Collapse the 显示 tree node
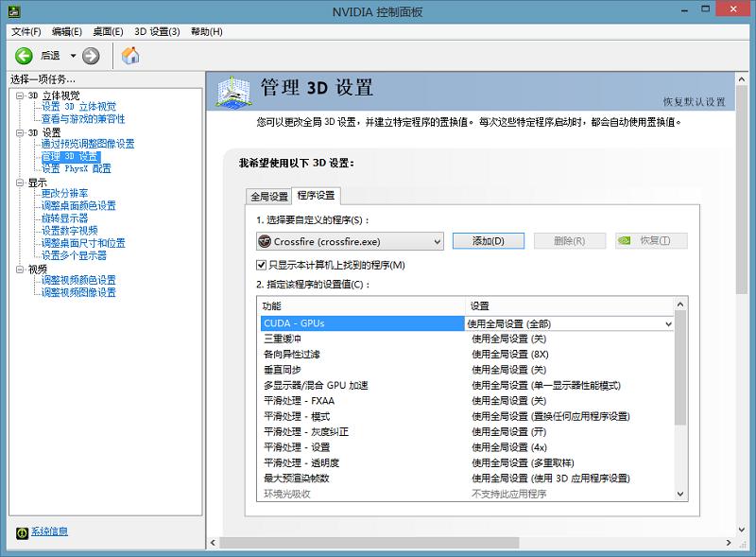Screen dimensions: 756x557 [20, 183]
